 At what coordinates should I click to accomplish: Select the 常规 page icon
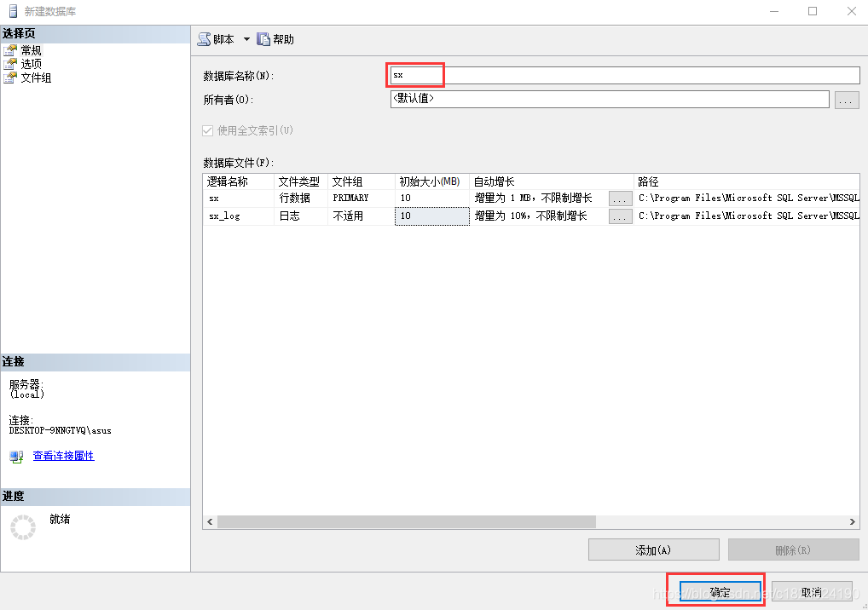(10, 50)
